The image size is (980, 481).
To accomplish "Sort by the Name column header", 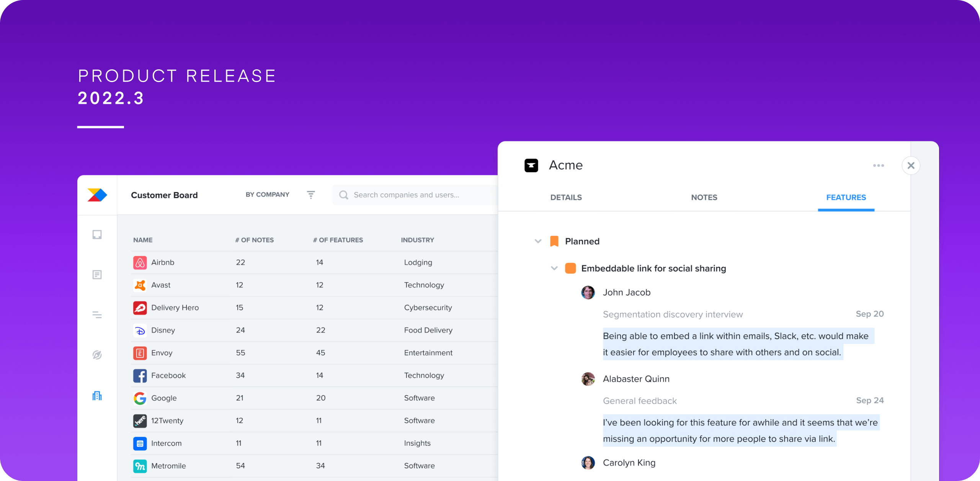I will point(143,240).
